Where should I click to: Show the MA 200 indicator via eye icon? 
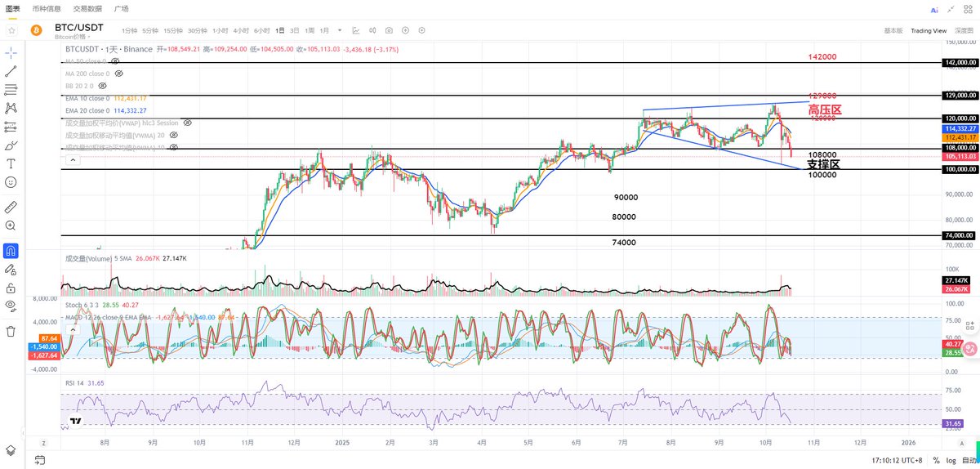coord(118,74)
